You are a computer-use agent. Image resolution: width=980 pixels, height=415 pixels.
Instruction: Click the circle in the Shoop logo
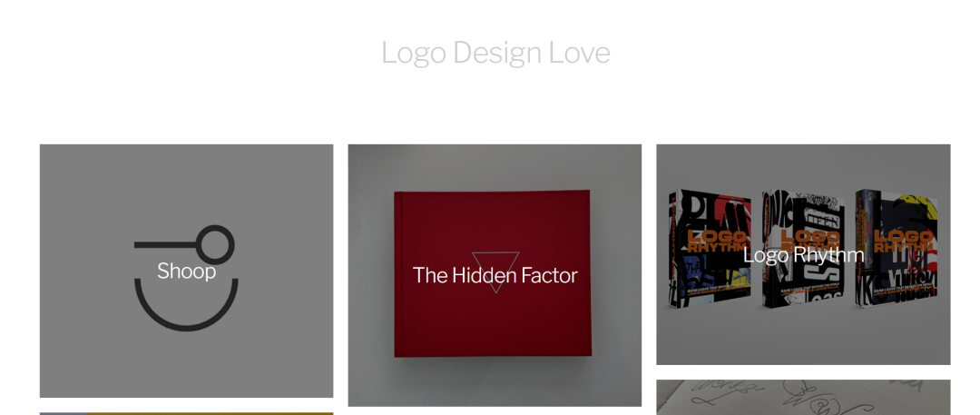[x=215, y=243]
